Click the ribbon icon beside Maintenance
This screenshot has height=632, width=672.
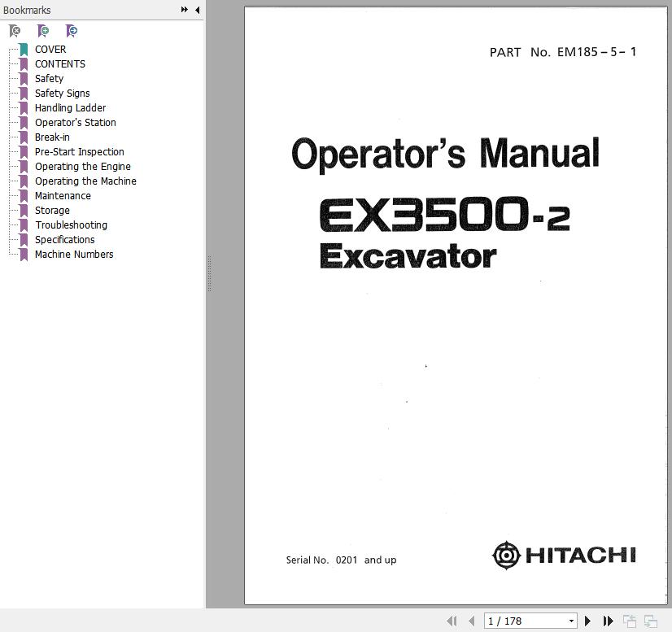pos(24,196)
